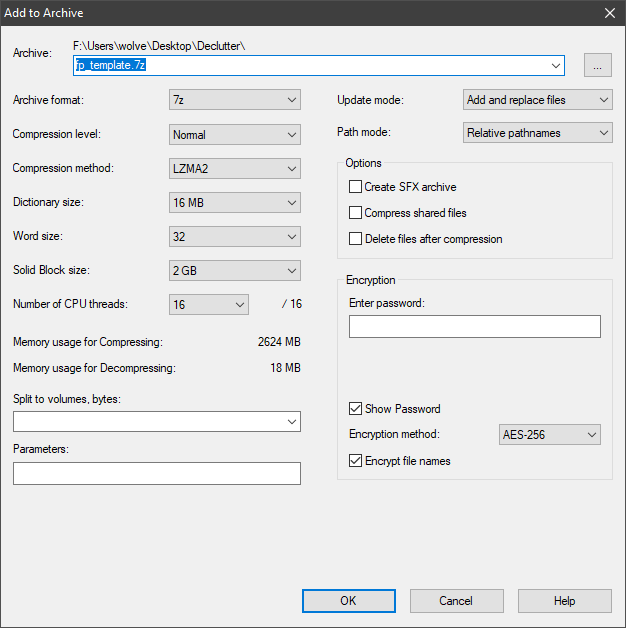Tick Delete files after compression
The height and width of the screenshot is (628, 626).
click(x=355, y=239)
